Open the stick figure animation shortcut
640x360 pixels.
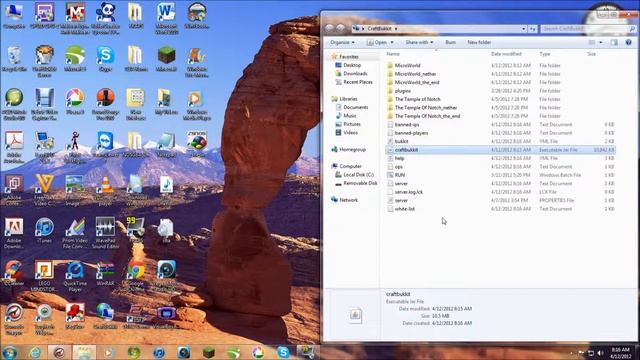75,147
